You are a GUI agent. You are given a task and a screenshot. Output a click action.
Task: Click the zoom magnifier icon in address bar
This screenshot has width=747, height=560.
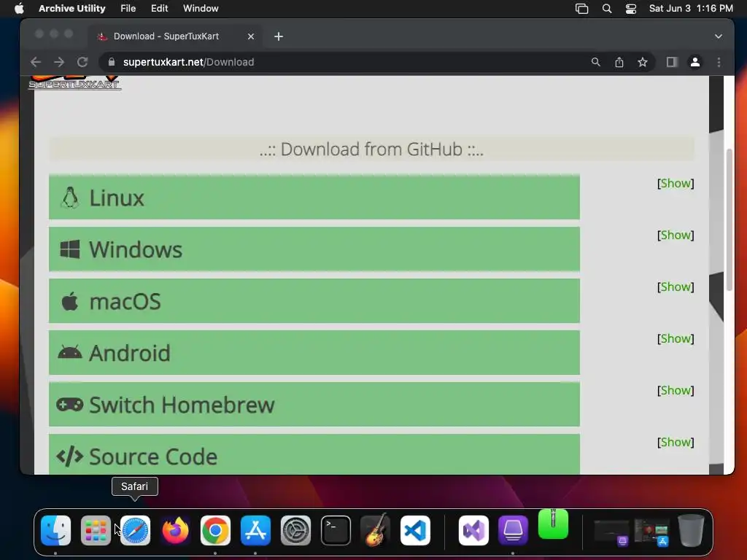[595, 62]
